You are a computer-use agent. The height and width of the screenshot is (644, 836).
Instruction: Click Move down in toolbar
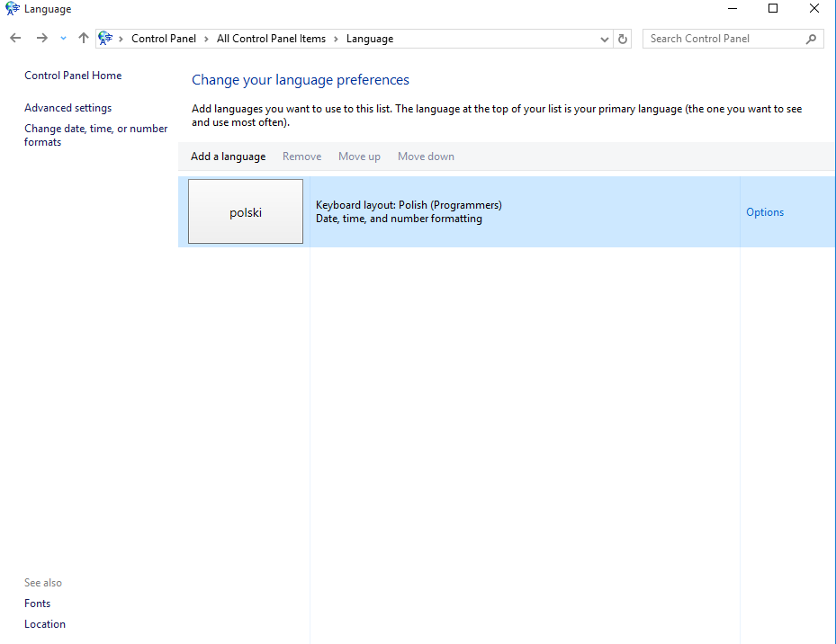[426, 157]
